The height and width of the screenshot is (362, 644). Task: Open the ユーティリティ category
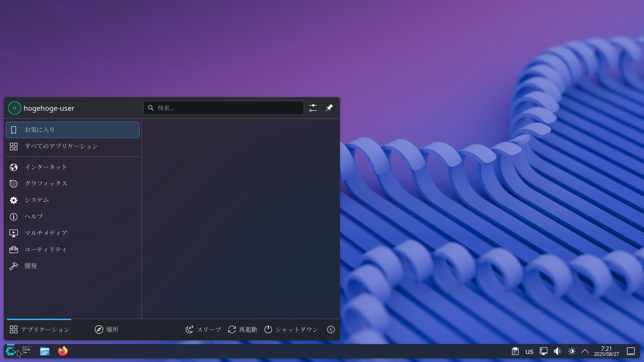(x=73, y=249)
